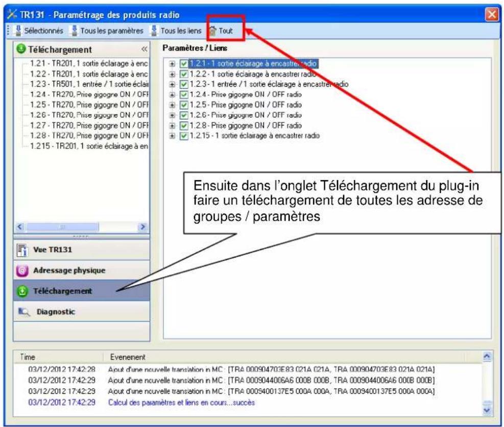Image resolution: width=504 pixels, height=427 pixels.
Task: Click the Tout toolbar label
Action: coord(226,31)
